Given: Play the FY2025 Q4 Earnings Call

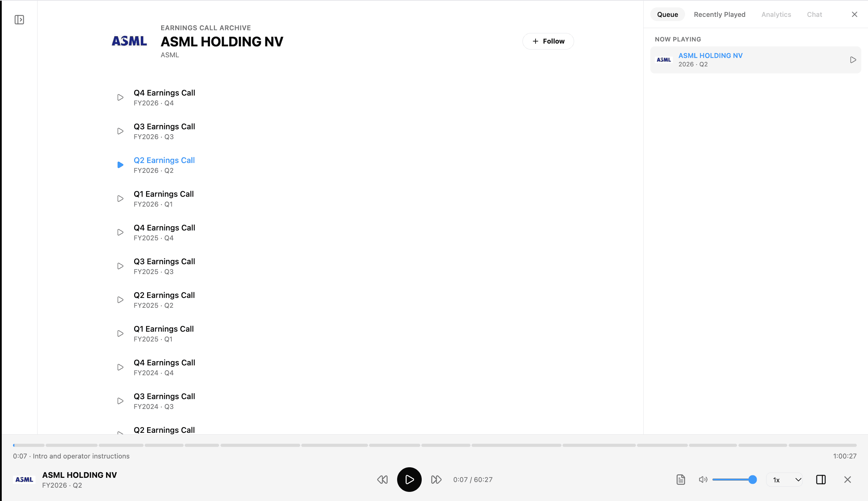Looking at the screenshot, I should 120,232.
